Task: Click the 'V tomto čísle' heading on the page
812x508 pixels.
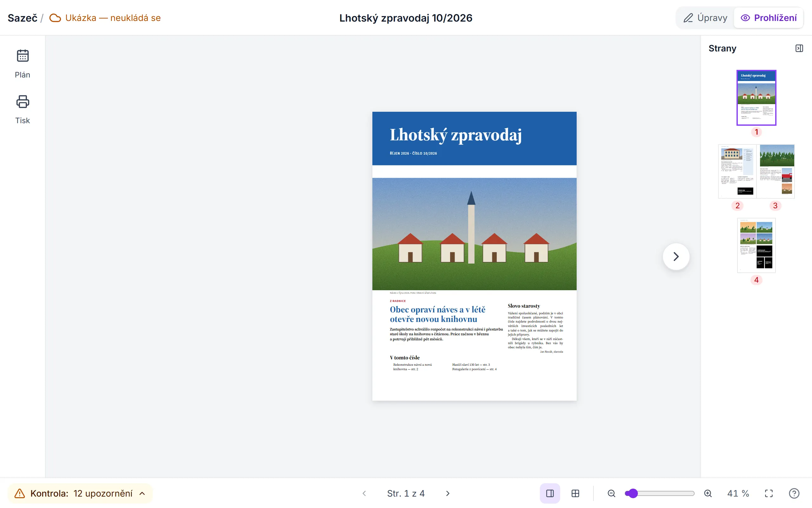Action: (x=405, y=358)
